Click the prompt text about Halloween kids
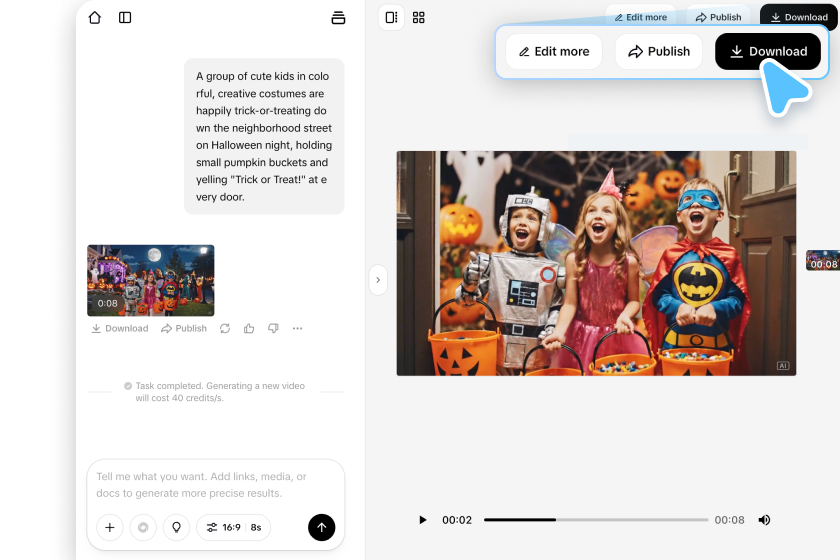Viewport: 840px width, 560px height. [264, 136]
